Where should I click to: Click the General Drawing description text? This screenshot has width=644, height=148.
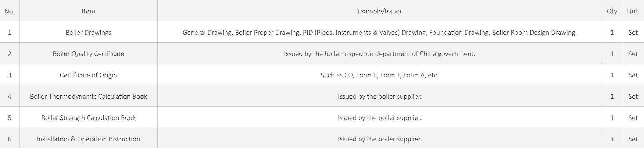[379, 33]
